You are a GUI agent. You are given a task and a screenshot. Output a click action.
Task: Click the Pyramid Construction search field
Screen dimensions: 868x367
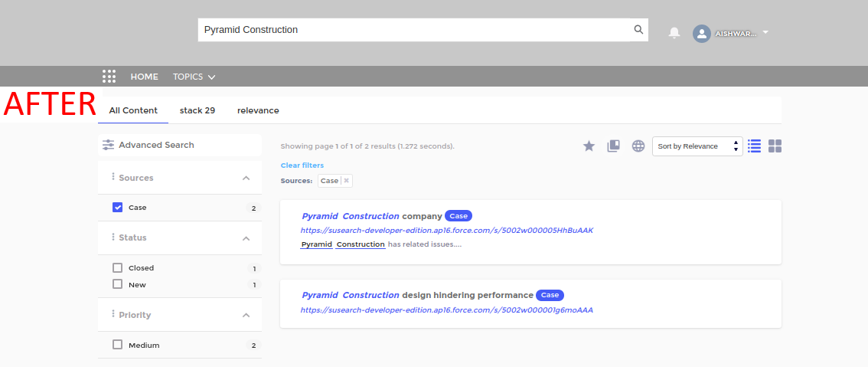pyautogui.click(x=413, y=30)
